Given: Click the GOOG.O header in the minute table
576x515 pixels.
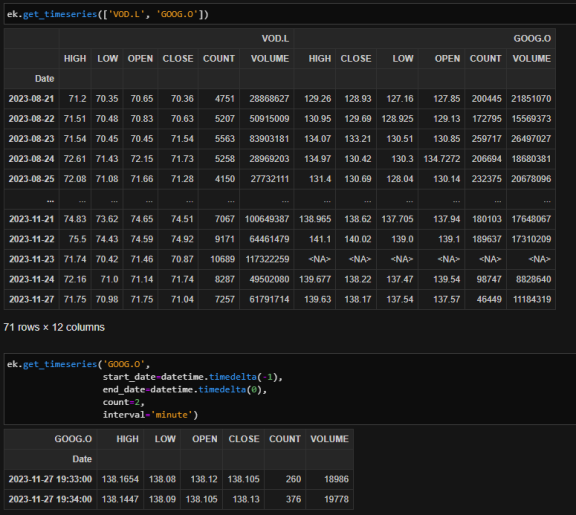Looking at the screenshot, I should click(73, 439).
